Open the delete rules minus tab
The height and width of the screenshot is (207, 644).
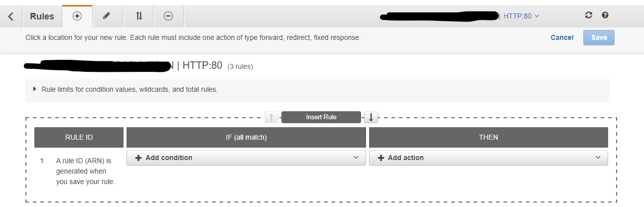point(168,16)
